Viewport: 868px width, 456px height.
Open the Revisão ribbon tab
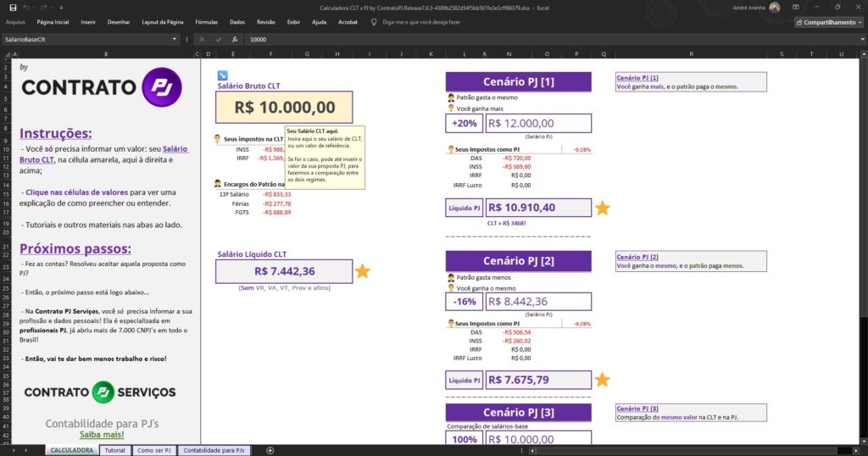(265, 22)
